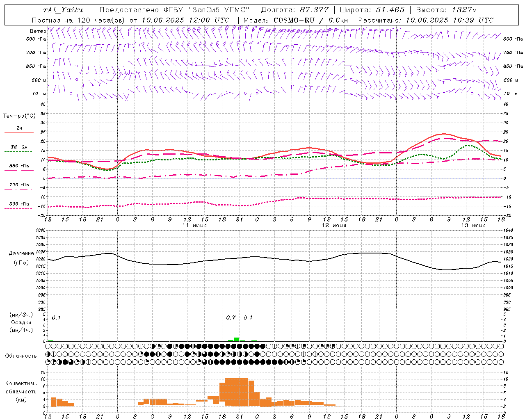This screenshot has width=525, height=420.
Task: Click the '13 июня' date label
Action: tap(473, 226)
